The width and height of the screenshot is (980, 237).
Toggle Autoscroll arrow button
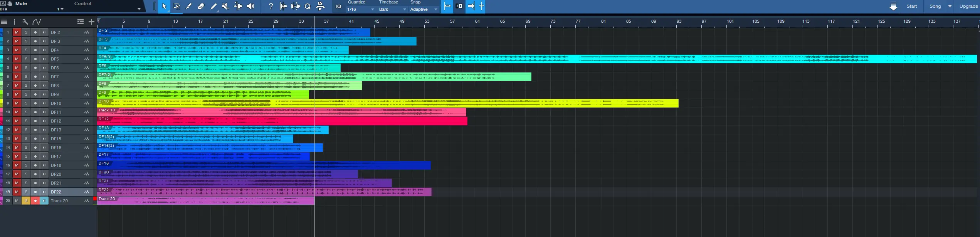pyautogui.click(x=471, y=6)
